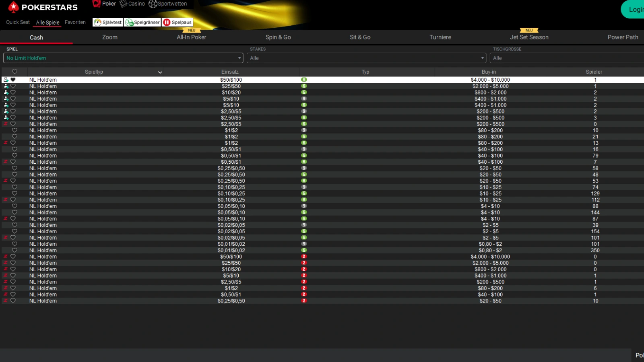Favorite the $1/$2 table with 21 players
The image size is (644, 362).
click(14, 137)
